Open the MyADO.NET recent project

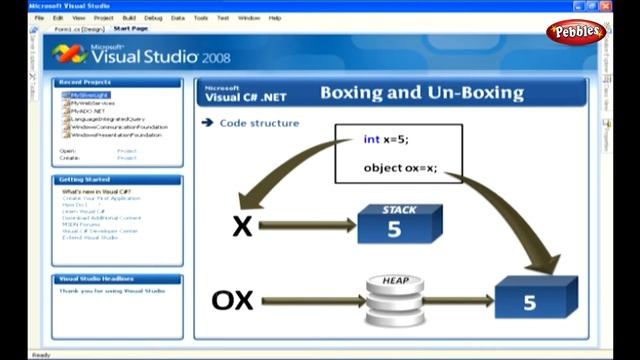point(88,111)
